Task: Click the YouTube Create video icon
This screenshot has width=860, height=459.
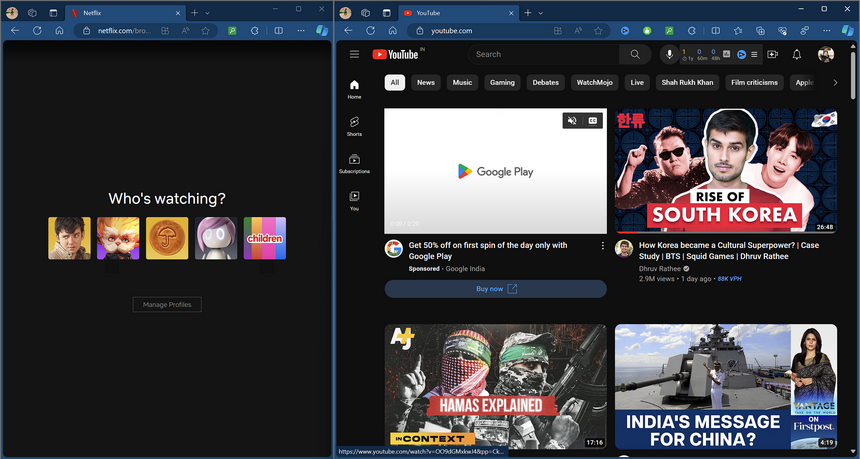Action: pyautogui.click(x=772, y=54)
